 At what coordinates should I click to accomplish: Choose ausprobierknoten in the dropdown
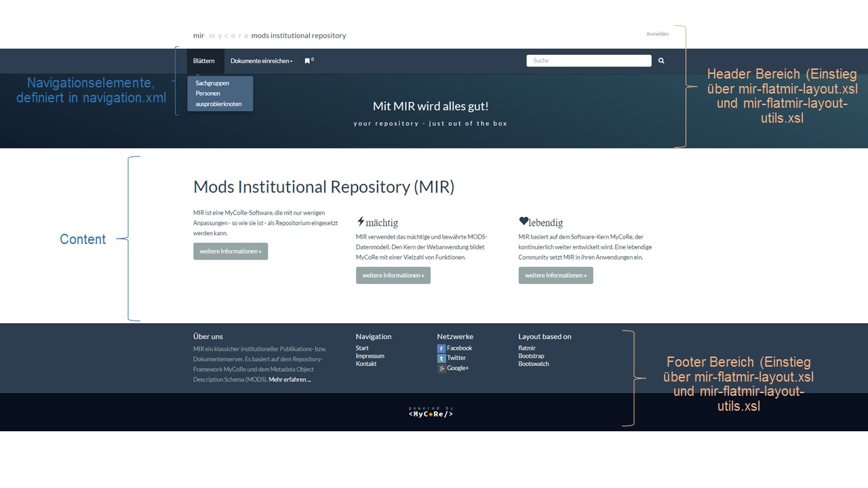(x=218, y=104)
